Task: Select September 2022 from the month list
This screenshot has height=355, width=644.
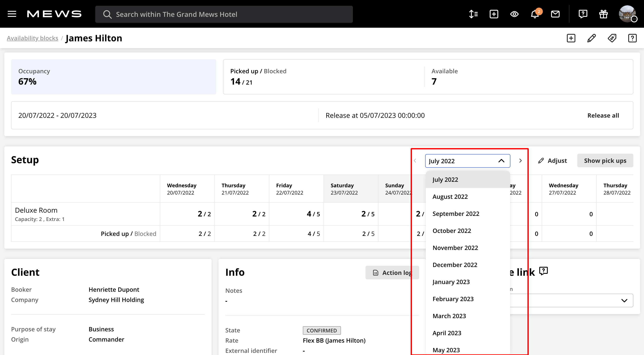Action: point(456,214)
